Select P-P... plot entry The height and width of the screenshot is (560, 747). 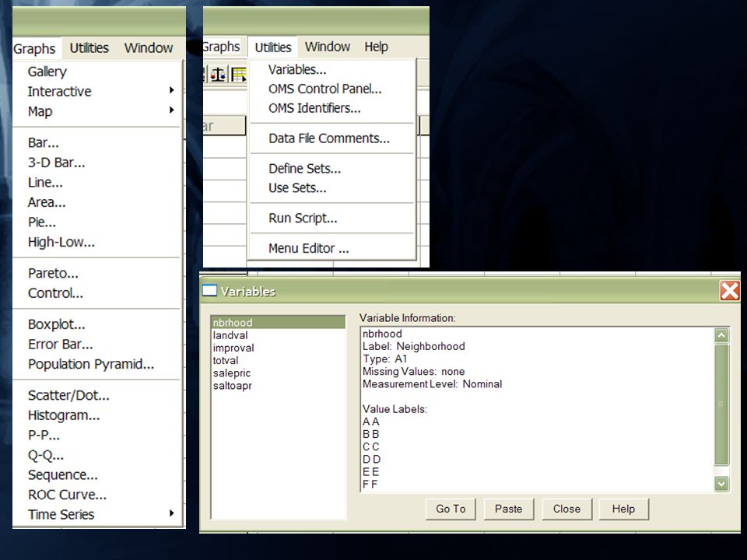pos(44,436)
